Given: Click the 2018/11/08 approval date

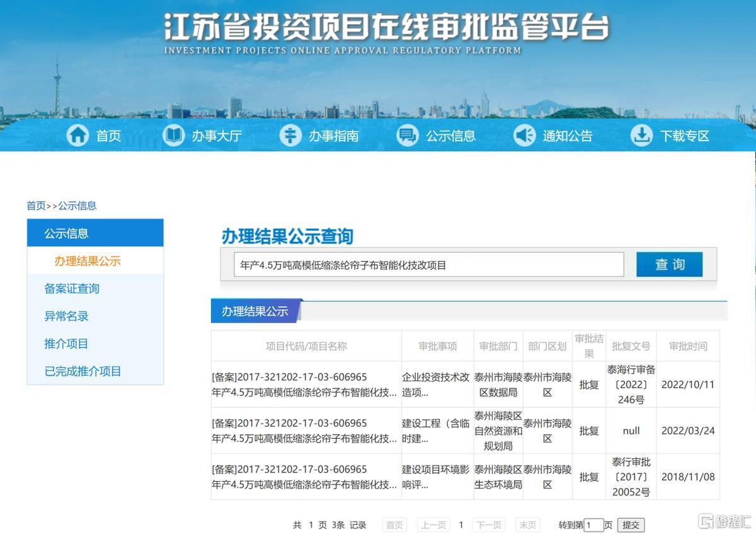Looking at the screenshot, I should (x=688, y=477).
